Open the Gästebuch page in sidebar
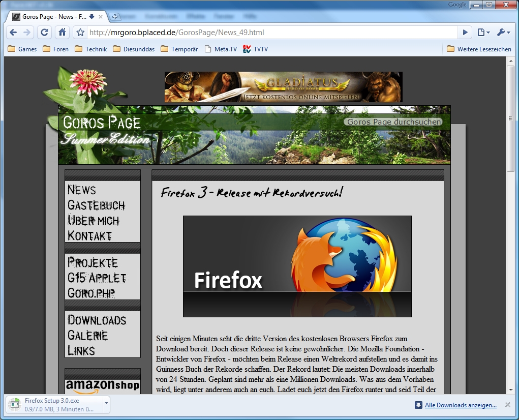 (96, 205)
